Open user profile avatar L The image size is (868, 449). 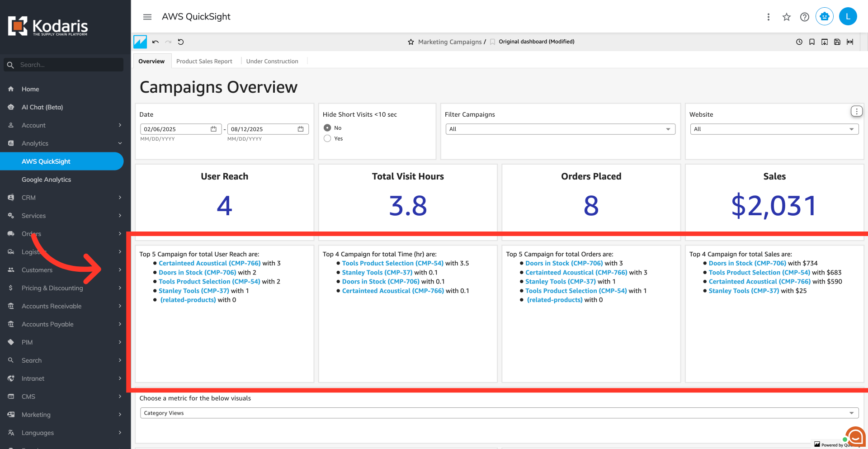(x=848, y=17)
